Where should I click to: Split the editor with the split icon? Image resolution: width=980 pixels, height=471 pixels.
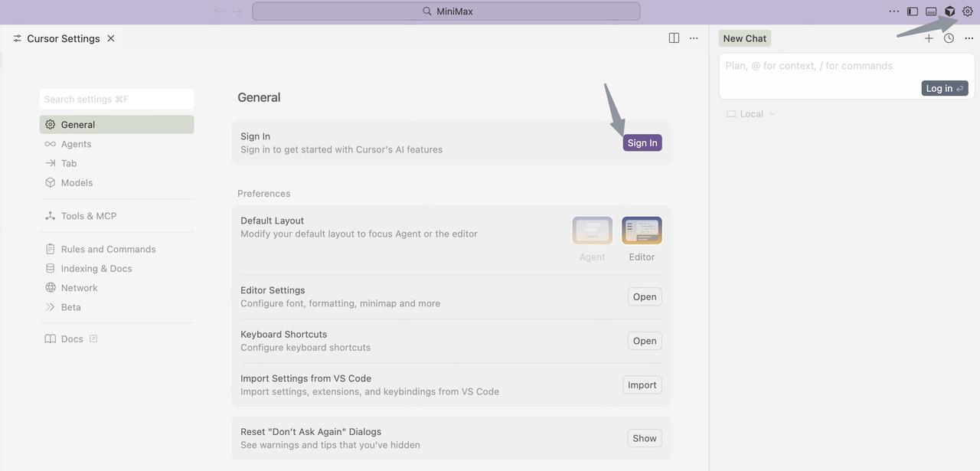(x=674, y=38)
